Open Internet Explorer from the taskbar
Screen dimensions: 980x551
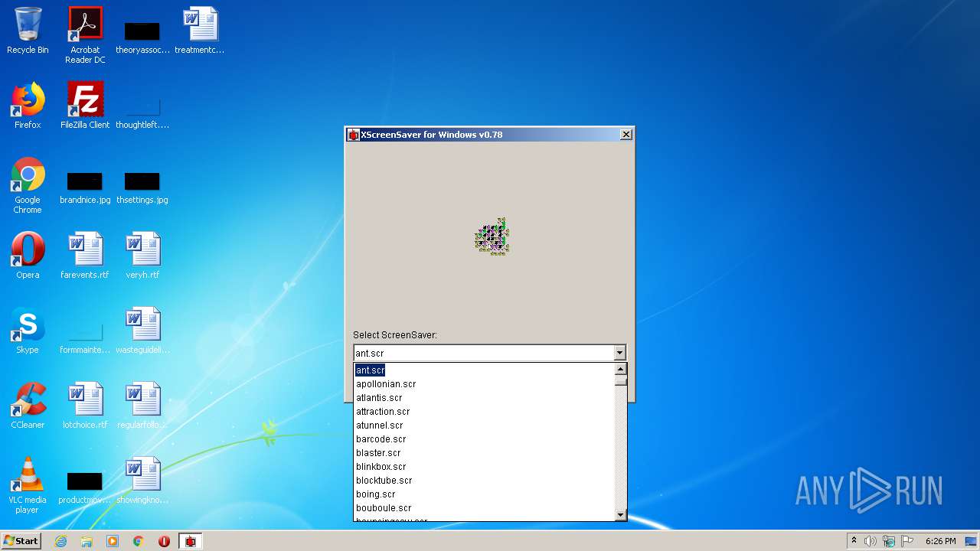[x=61, y=541]
